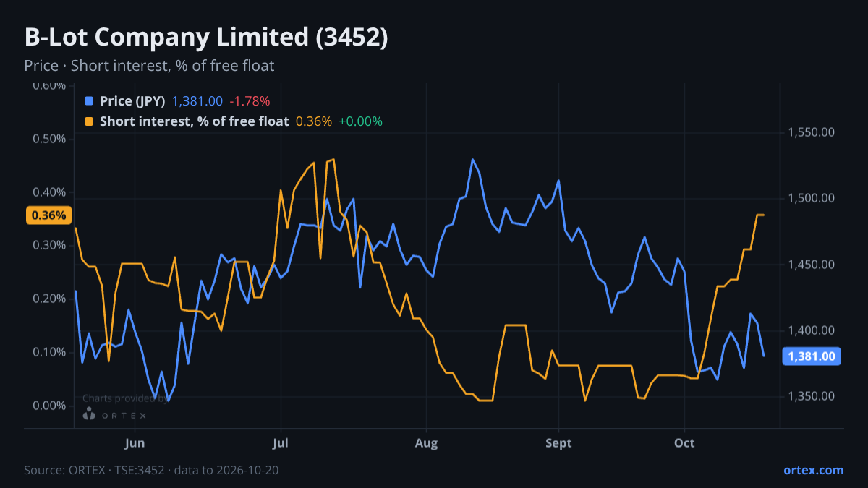
Task: Click the Jul x-axis label
Action: pyautogui.click(x=281, y=442)
